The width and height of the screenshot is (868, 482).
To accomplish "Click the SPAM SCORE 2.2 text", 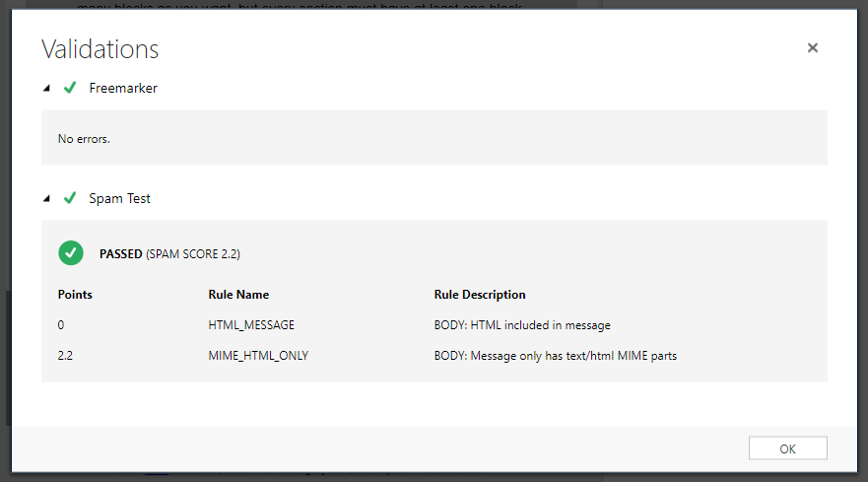I will [194, 254].
